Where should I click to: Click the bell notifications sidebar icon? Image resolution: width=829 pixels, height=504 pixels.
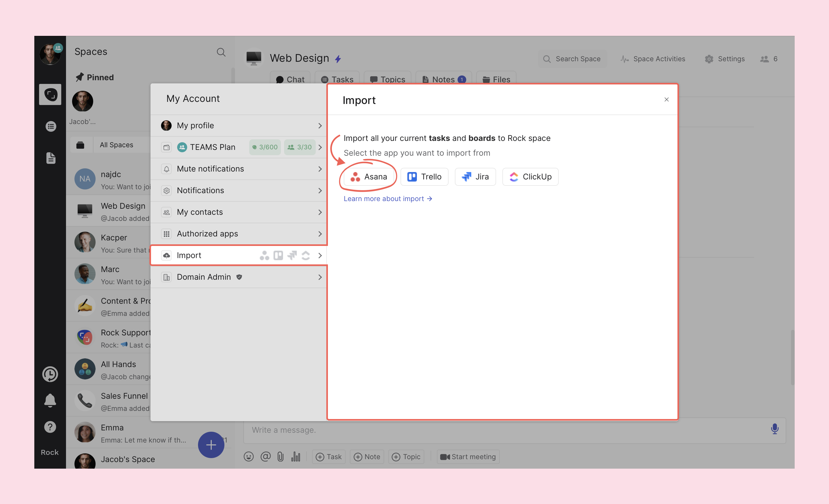[50, 401]
